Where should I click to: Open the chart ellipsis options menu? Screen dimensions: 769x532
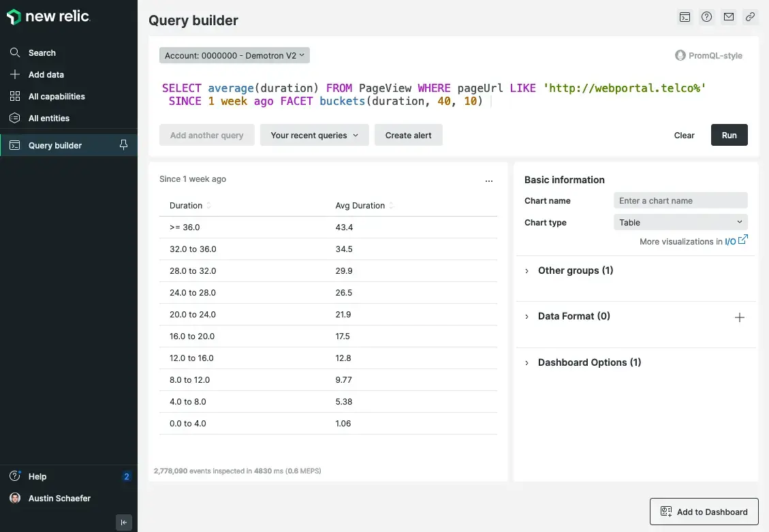pyautogui.click(x=488, y=181)
